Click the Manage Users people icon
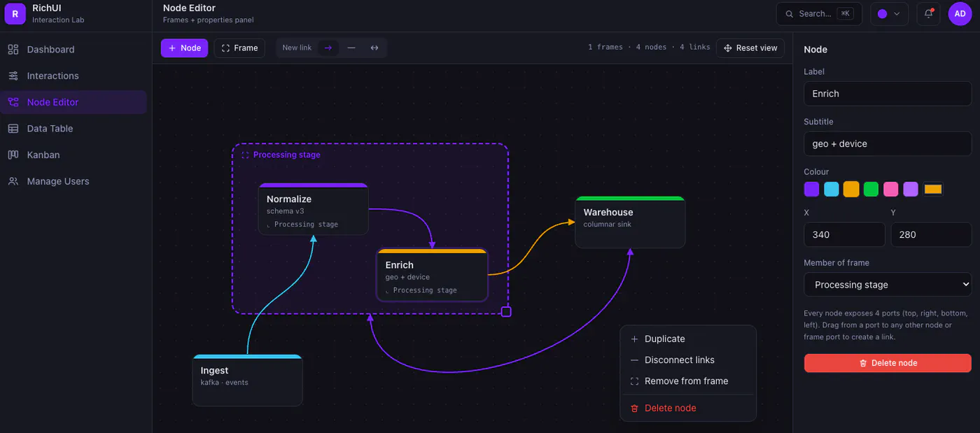Viewport: 980px width, 433px height. click(x=13, y=181)
